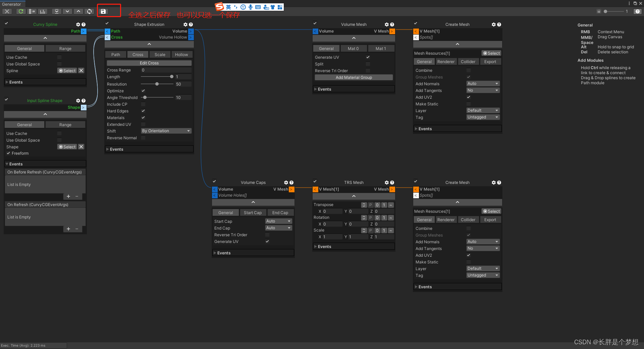Open the Shift By Orientation dropdown

[x=166, y=131]
